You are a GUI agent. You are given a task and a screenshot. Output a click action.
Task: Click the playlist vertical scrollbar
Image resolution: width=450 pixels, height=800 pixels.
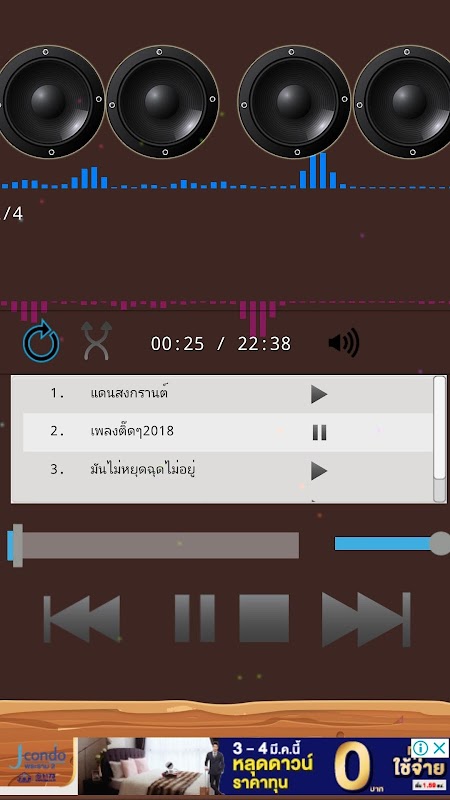point(439,439)
